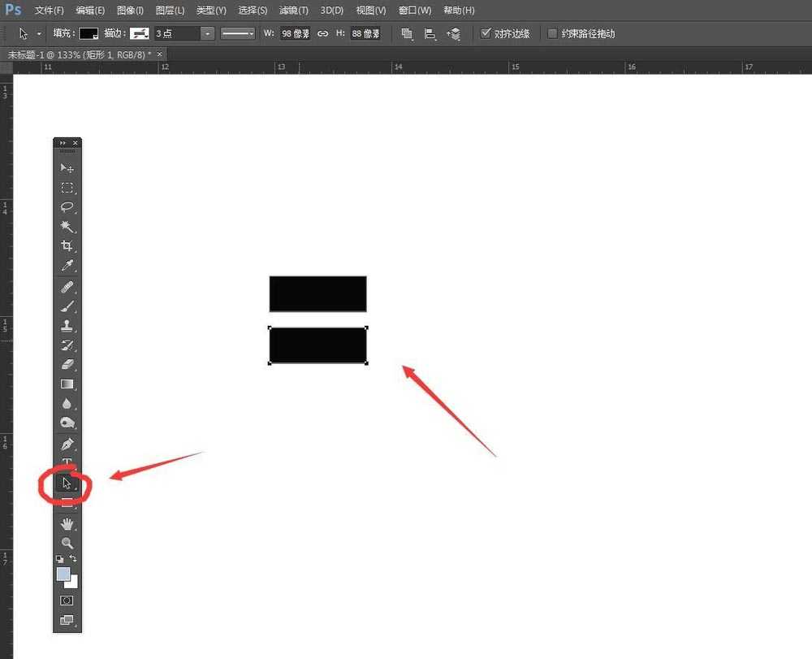The width and height of the screenshot is (812, 659).
Task: Choose the Magic Wand tool
Action: click(x=67, y=227)
